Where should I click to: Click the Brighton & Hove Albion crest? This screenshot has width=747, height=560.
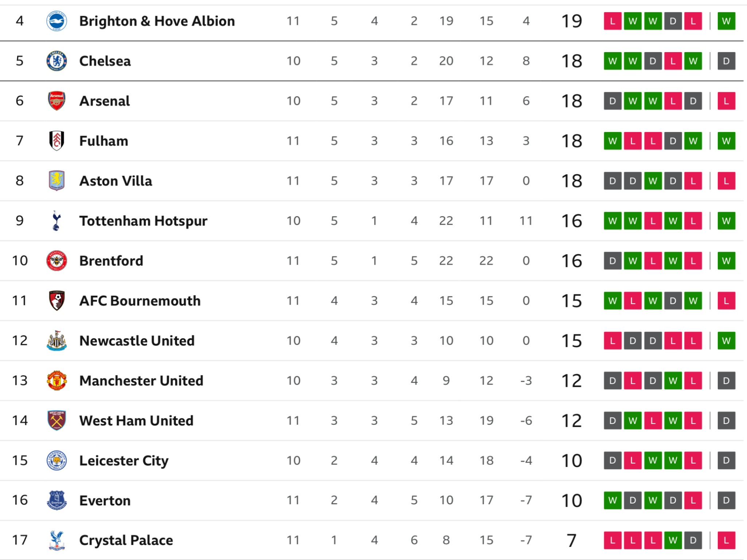point(57,21)
